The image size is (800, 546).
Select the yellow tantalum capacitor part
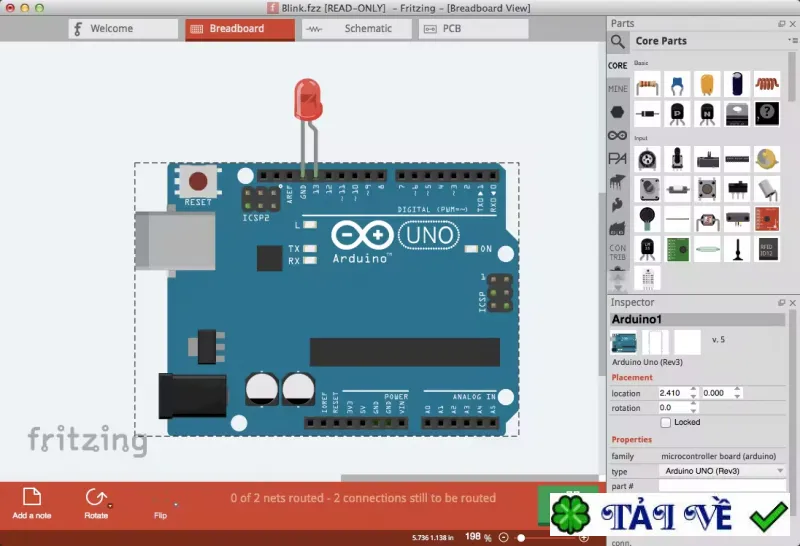tap(707, 85)
